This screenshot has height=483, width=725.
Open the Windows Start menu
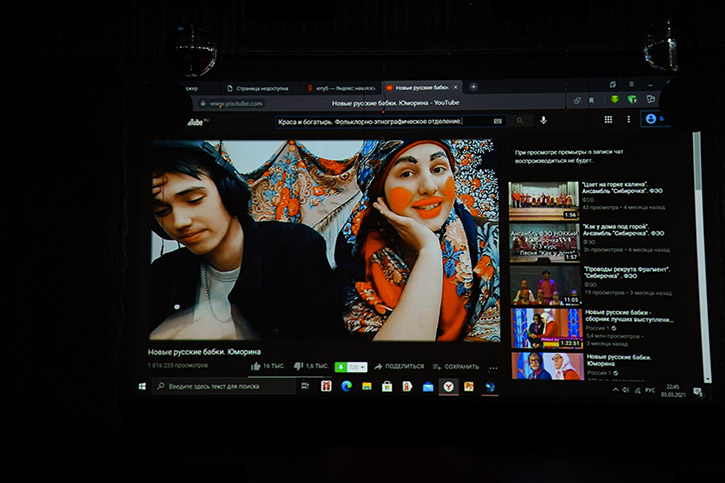142,386
